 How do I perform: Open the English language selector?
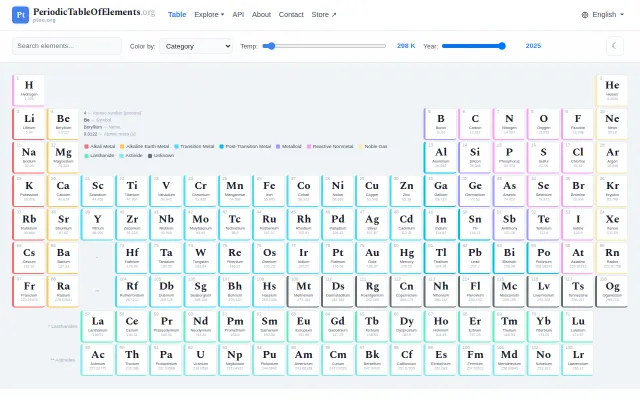603,15
